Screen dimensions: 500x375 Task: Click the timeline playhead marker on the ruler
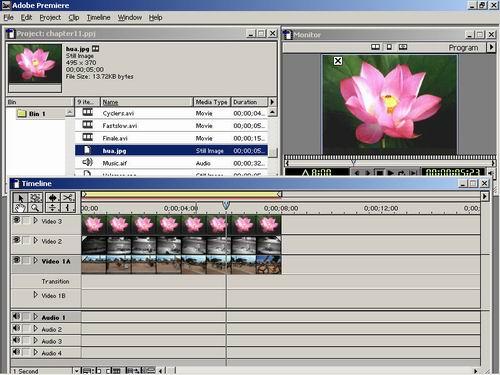226,205
